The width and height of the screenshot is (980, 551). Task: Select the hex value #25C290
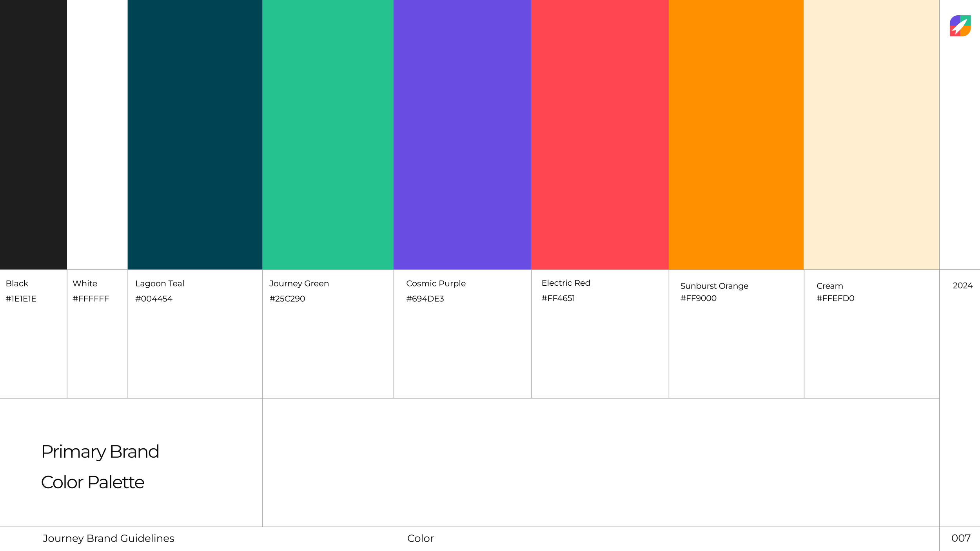click(287, 299)
